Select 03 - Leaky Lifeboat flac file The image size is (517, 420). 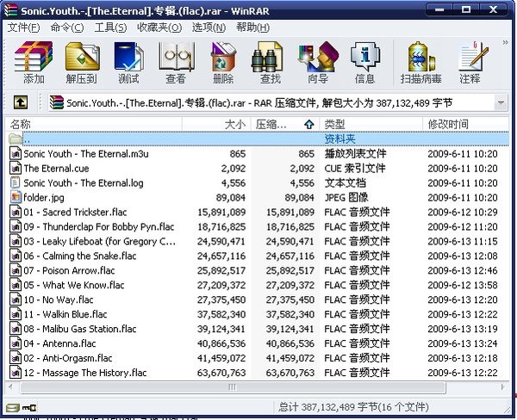(x=258, y=241)
